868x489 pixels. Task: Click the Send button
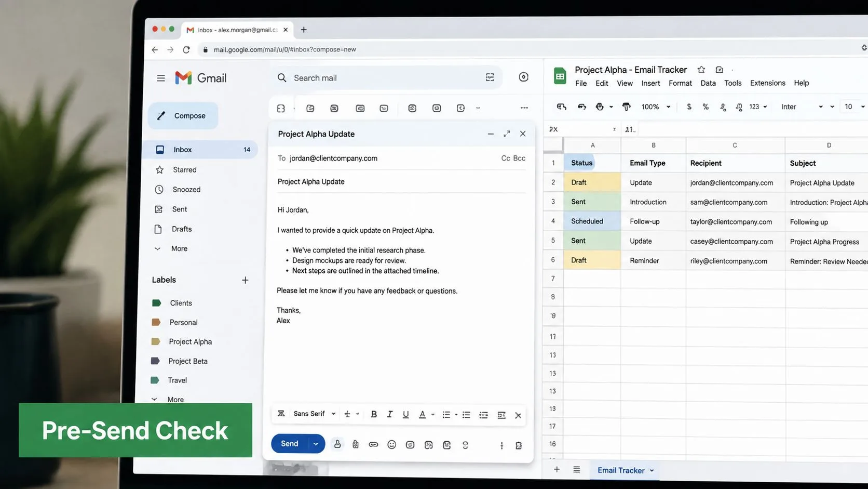click(x=290, y=444)
